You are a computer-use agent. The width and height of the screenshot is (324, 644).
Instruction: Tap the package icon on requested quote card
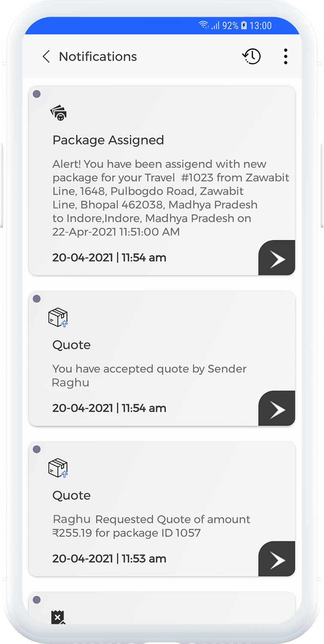tap(58, 468)
